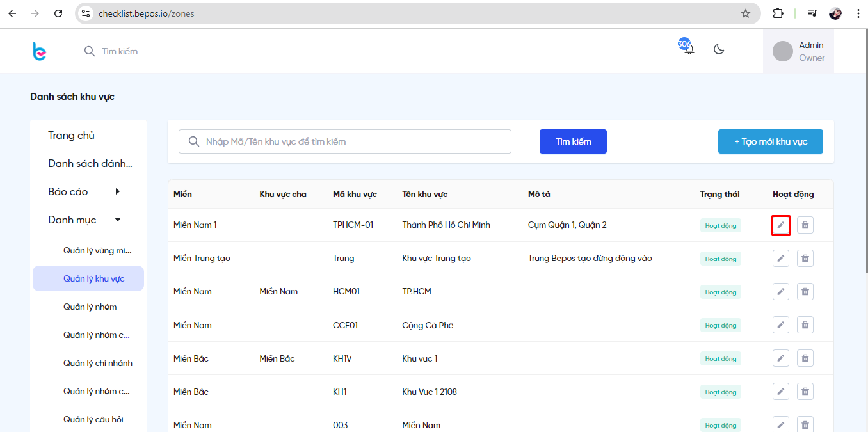Edit the Khu vuc 1 row

pyautogui.click(x=781, y=358)
